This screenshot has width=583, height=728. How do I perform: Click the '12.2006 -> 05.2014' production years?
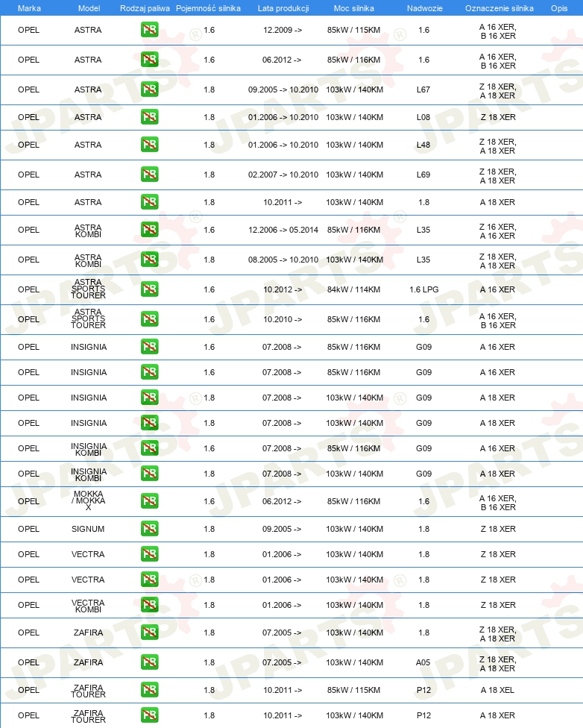click(x=283, y=230)
